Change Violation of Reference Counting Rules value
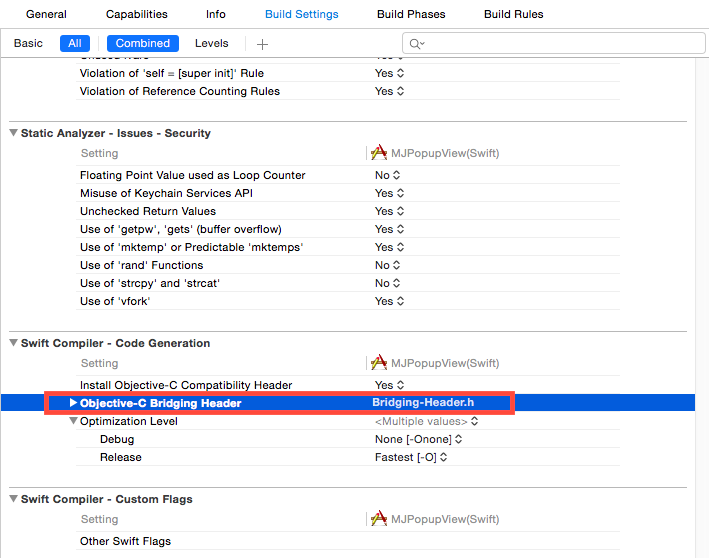This screenshot has width=709, height=558. (389, 91)
